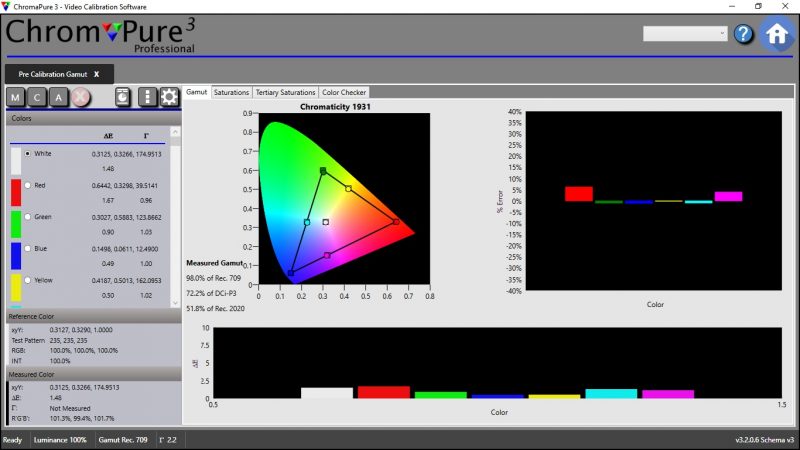Open help with the question mark icon

click(743, 34)
